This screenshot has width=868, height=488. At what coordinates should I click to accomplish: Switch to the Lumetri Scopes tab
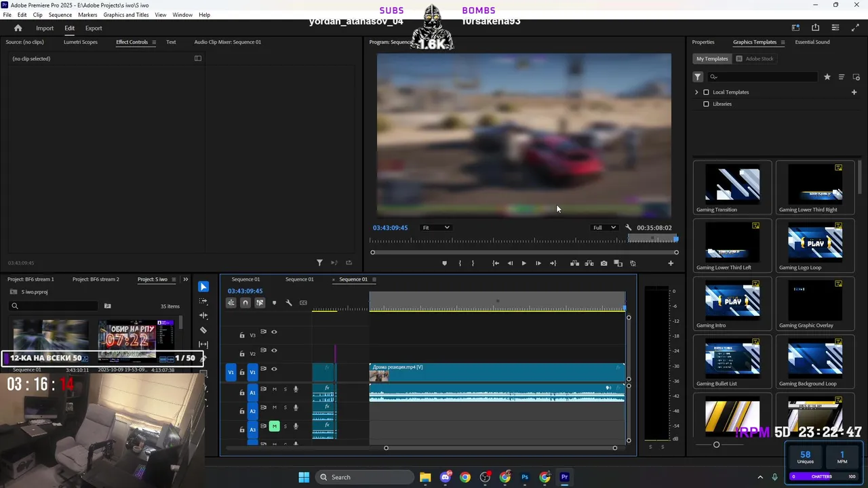point(81,42)
